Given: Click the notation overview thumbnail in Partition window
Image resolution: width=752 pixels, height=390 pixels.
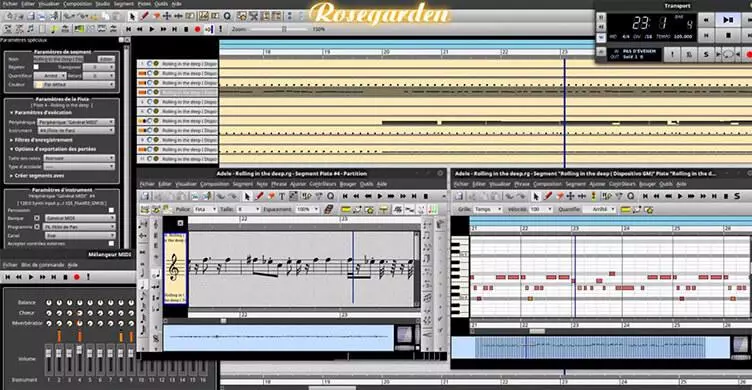Looking at the screenshot, I should (x=278, y=337).
